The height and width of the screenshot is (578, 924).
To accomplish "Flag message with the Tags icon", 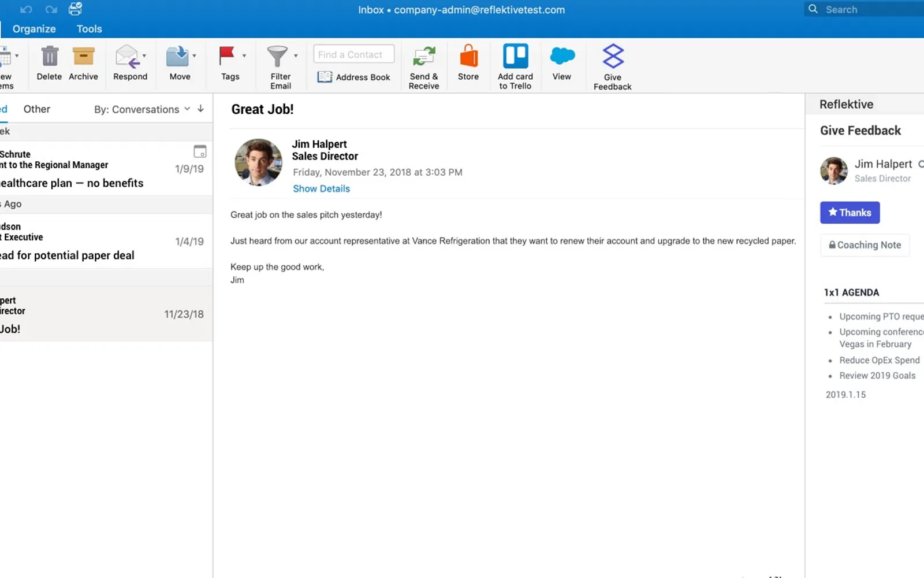I will tap(226, 56).
